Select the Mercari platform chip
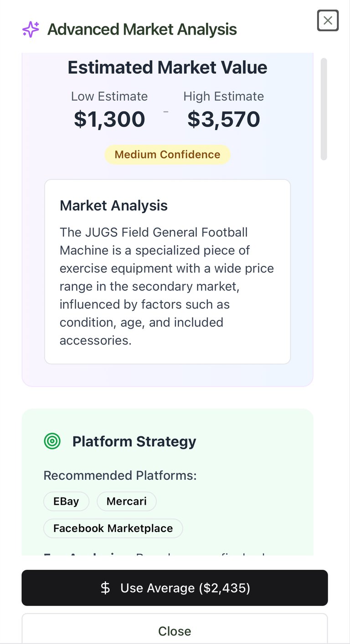This screenshot has width=350, height=644. [126, 502]
